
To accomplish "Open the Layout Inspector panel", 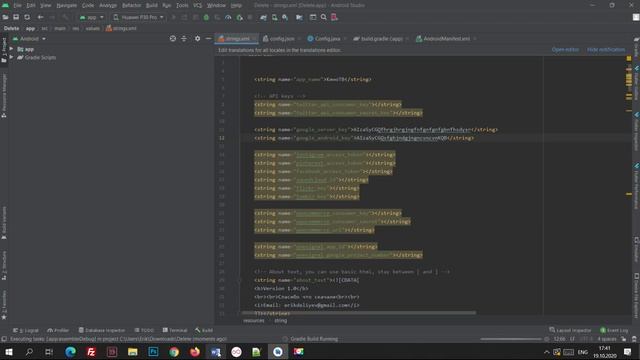I will click(x=570, y=330).
